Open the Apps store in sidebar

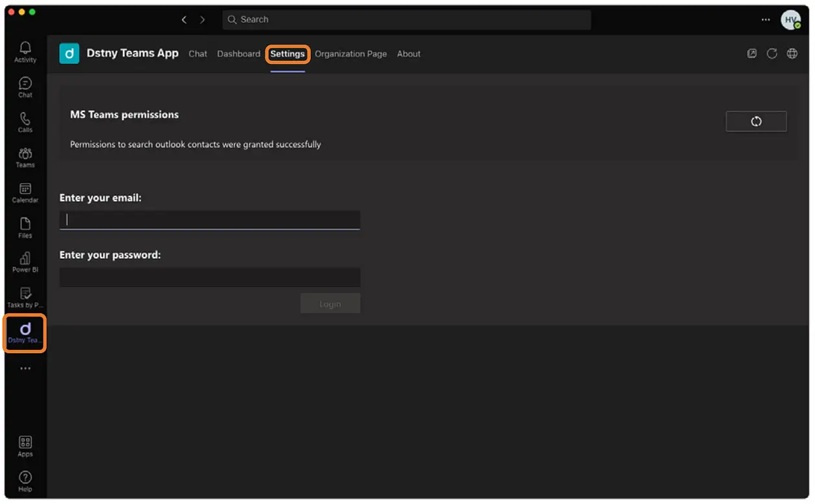click(x=25, y=446)
